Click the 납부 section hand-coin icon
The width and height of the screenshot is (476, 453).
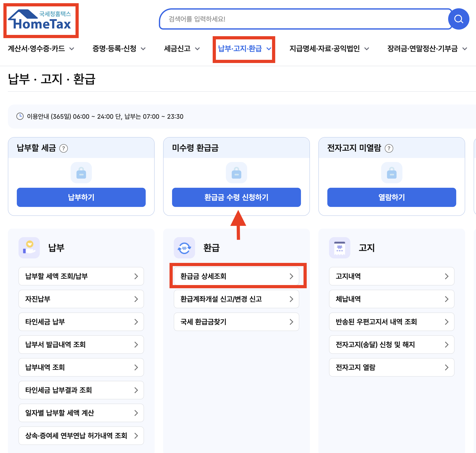pyautogui.click(x=29, y=248)
